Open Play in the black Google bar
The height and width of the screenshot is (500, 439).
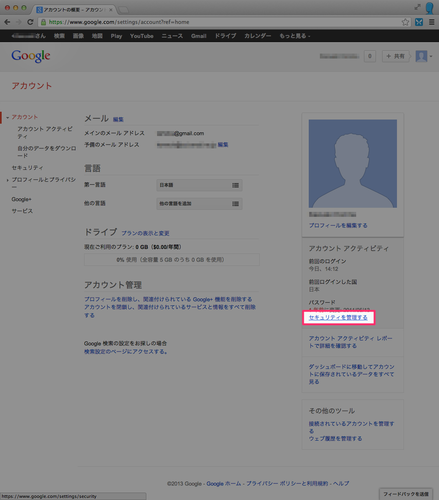tap(116, 36)
